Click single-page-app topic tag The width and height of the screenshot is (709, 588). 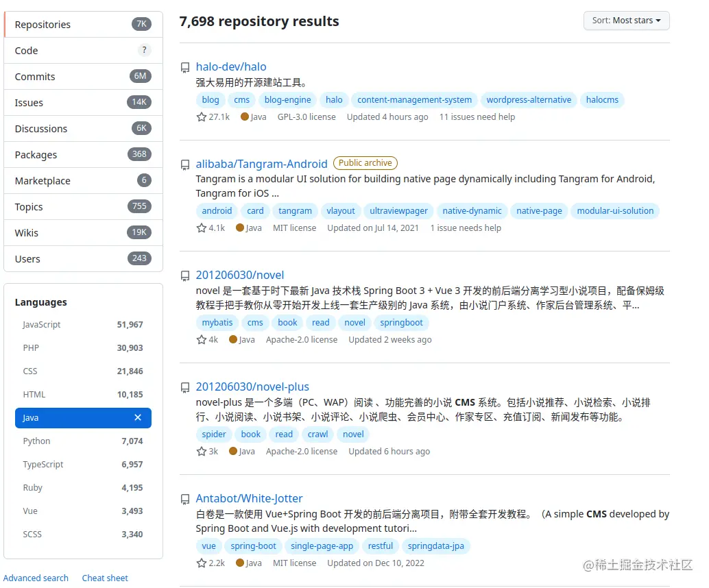pos(322,546)
